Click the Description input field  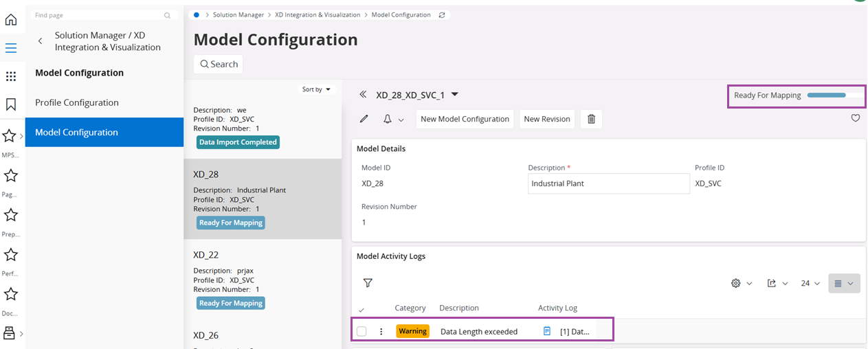point(608,183)
